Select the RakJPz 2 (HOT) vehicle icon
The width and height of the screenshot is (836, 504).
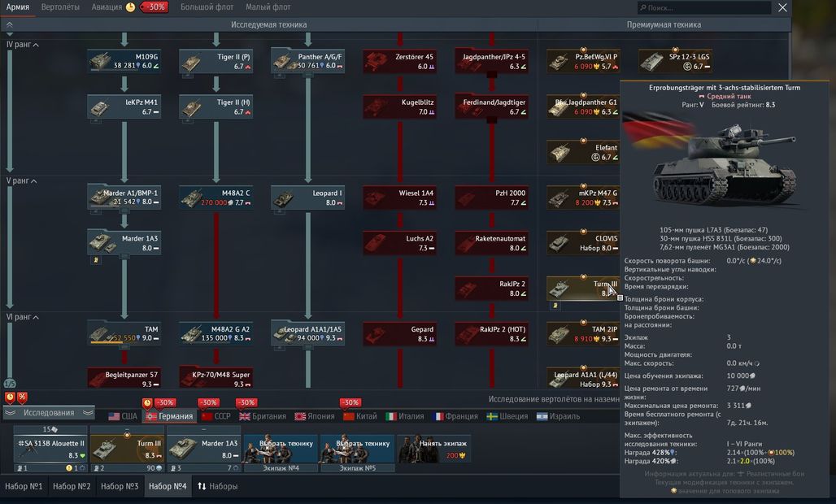click(491, 333)
